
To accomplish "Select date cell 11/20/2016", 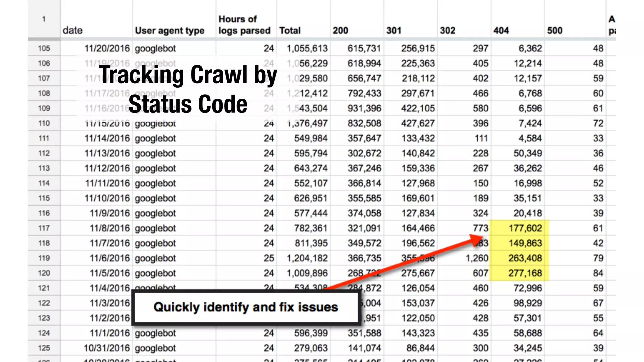I will click(96, 48).
